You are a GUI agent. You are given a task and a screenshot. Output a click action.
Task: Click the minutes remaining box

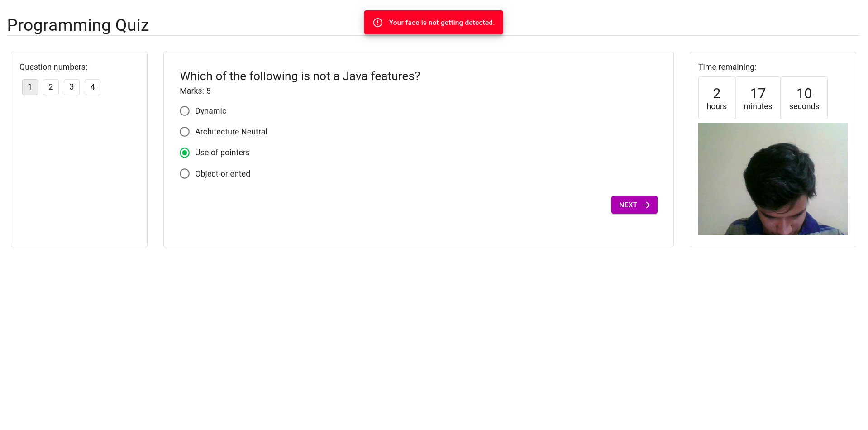click(x=758, y=98)
